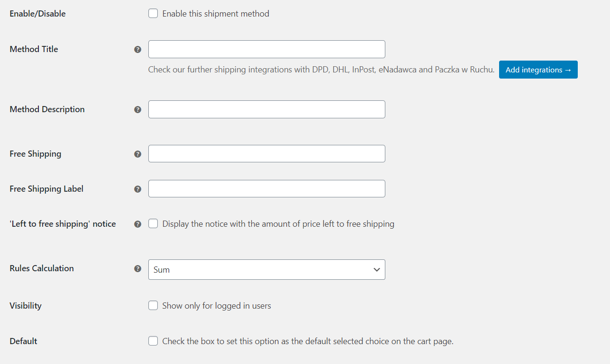Click the 'Enable this shipment method' label text
Viewport: 610px width, 364px height.
click(x=216, y=14)
